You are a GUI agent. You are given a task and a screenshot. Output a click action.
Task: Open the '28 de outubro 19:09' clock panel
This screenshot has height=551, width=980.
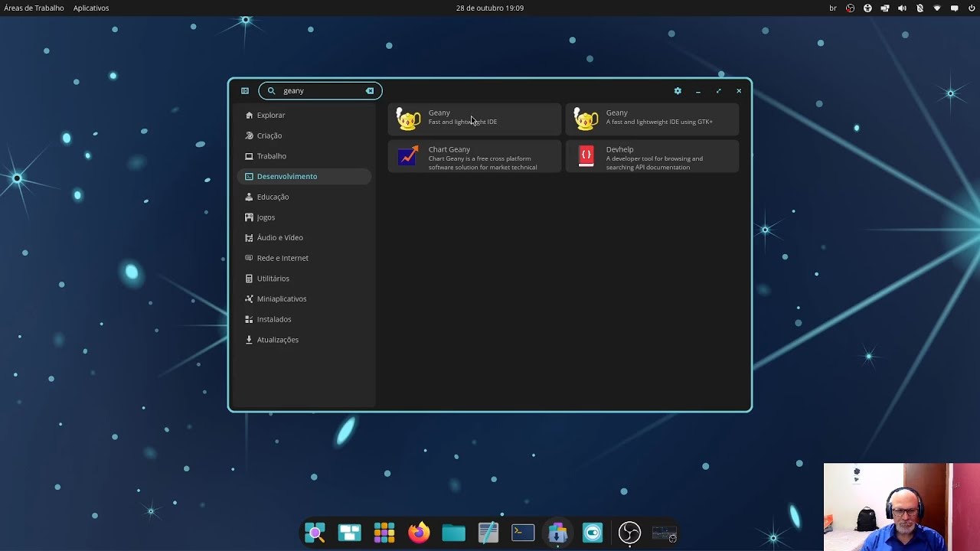(x=490, y=8)
